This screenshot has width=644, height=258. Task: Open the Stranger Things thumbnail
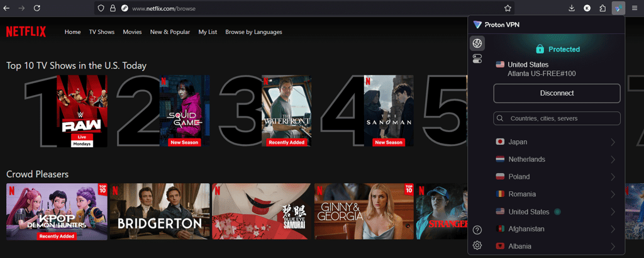click(x=442, y=211)
